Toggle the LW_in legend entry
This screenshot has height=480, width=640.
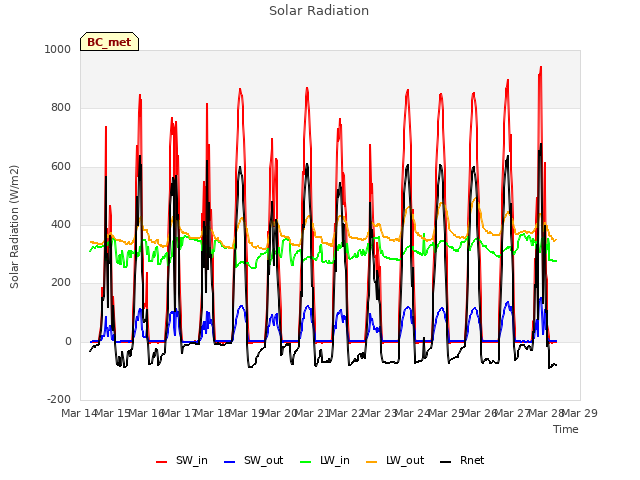[x=325, y=461]
